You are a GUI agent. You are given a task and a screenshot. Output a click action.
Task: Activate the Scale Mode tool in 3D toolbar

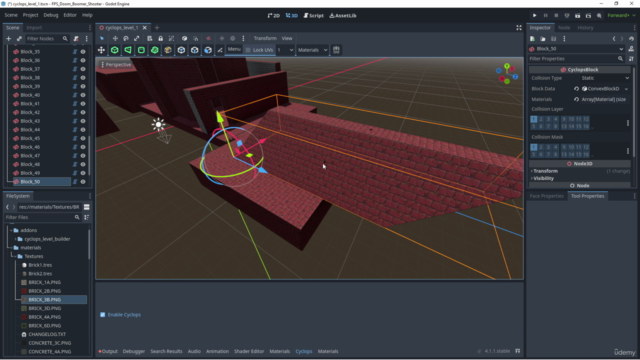point(136,38)
